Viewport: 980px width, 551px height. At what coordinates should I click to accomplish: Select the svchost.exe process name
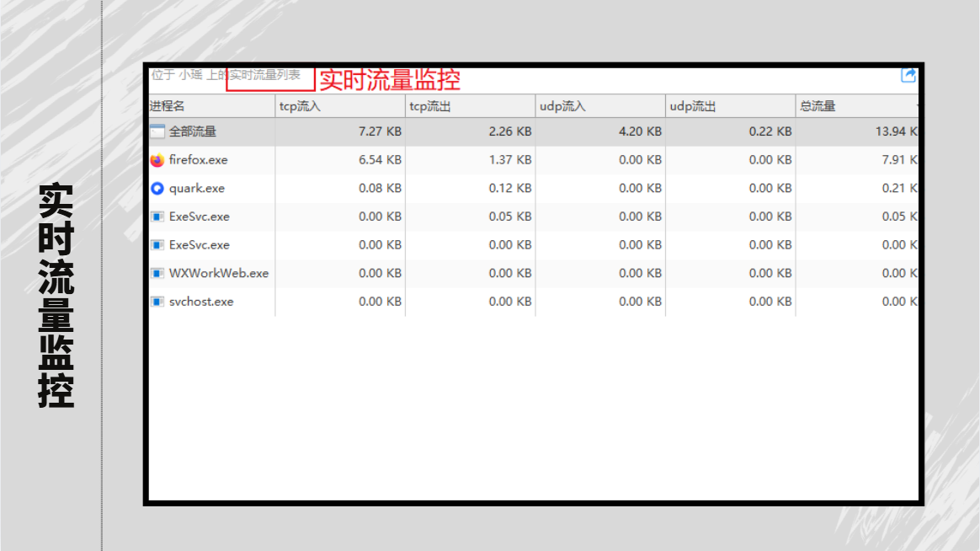[201, 302]
